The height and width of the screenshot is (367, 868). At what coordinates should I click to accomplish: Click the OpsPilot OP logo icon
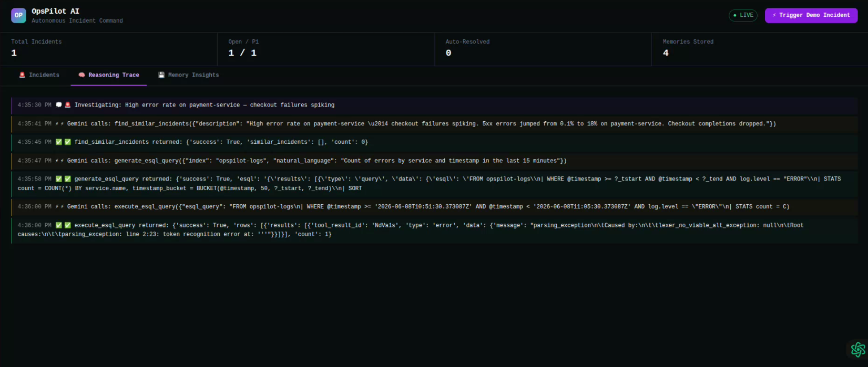(18, 15)
